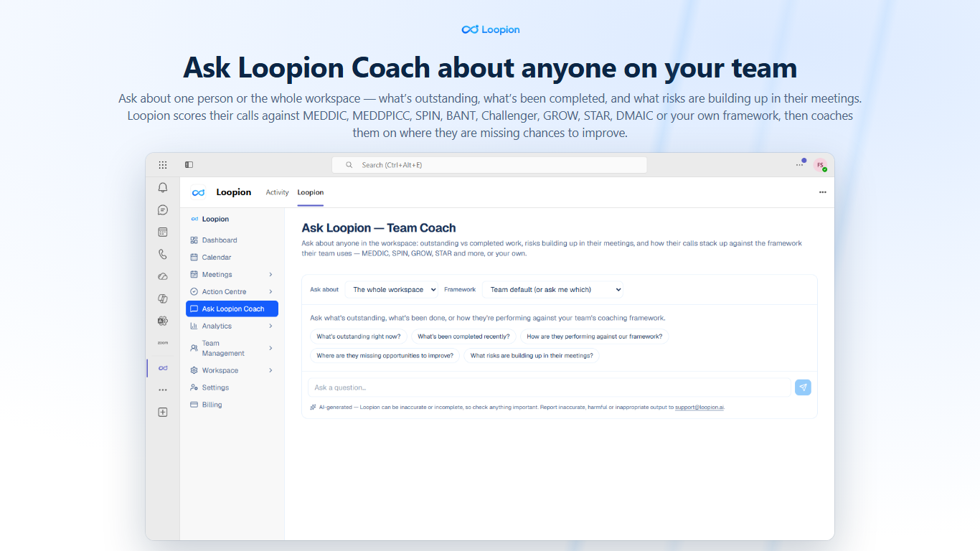Screen dimensions: 980x551
Task: Click the Team Management people icon
Action: 194,348
